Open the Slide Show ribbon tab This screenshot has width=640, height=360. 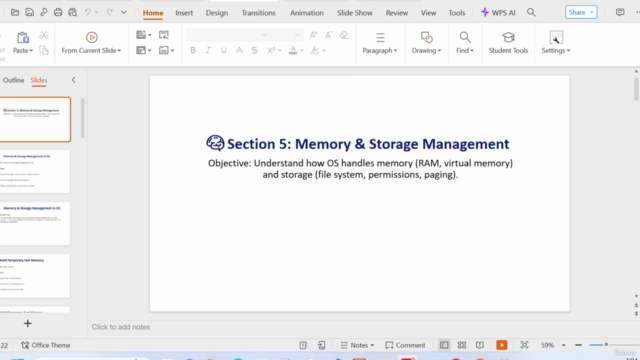pos(355,13)
